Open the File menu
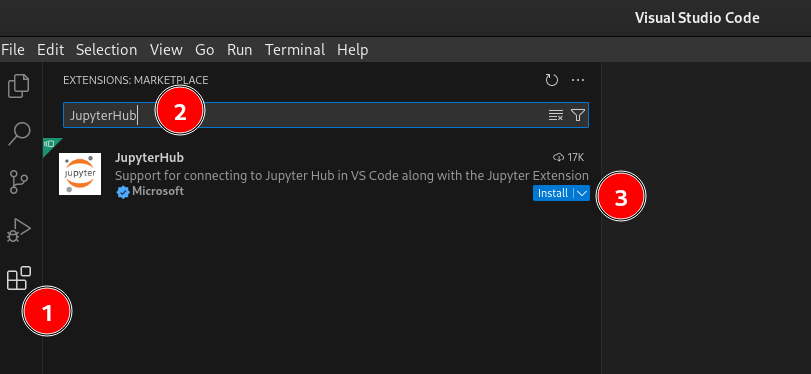811x374 pixels. [x=13, y=50]
